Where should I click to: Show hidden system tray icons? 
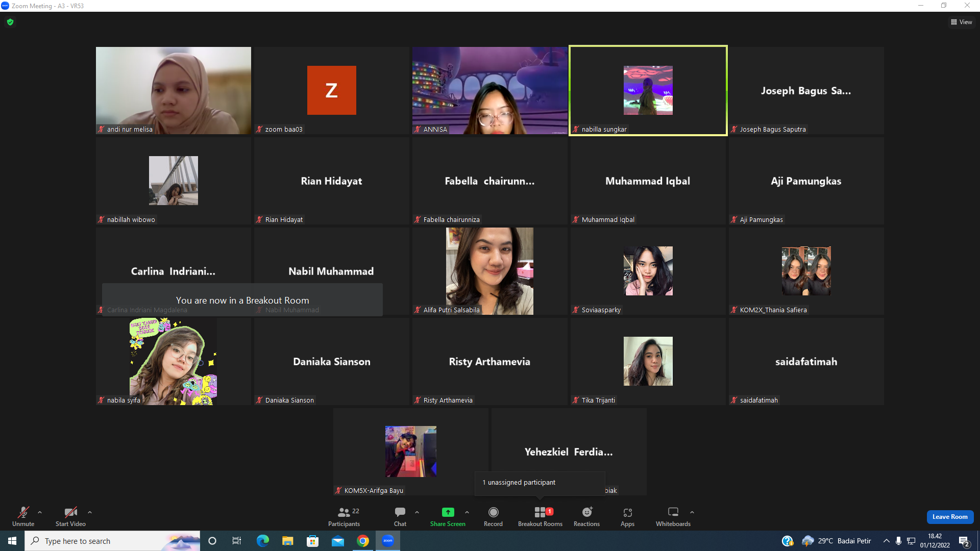tap(886, 541)
